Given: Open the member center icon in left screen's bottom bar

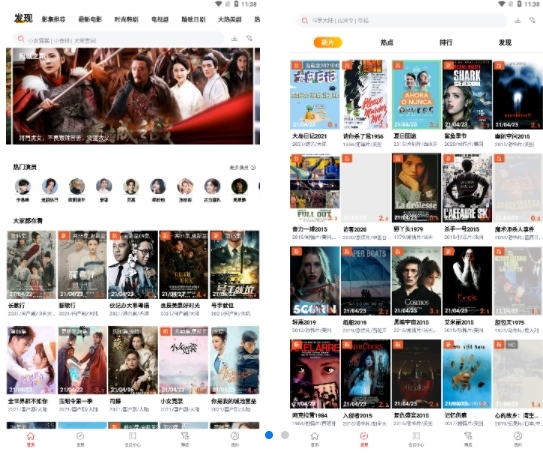Looking at the screenshot, I should pos(133,436).
